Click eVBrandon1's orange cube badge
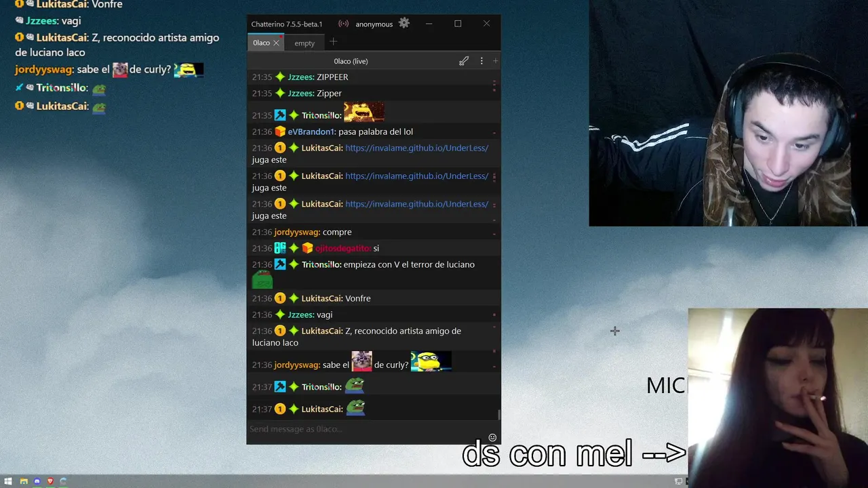This screenshot has width=868, height=488. coord(279,131)
